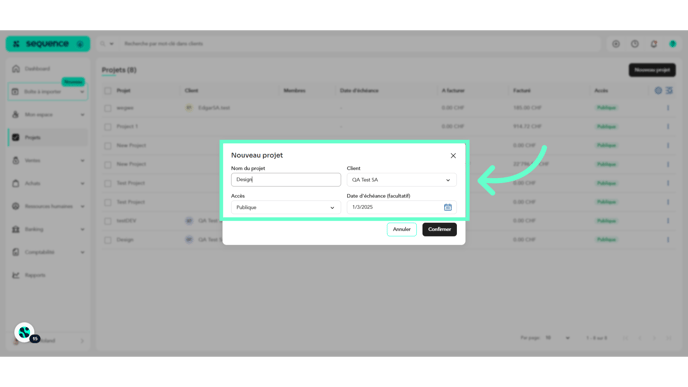688x387 pixels.
Task: Open Rapports from the sidebar
Action: click(x=35, y=275)
